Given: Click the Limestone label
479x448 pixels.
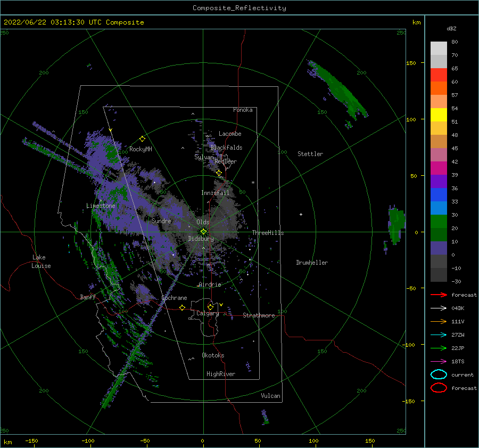Looking at the screenshot, I should point(101,206).
